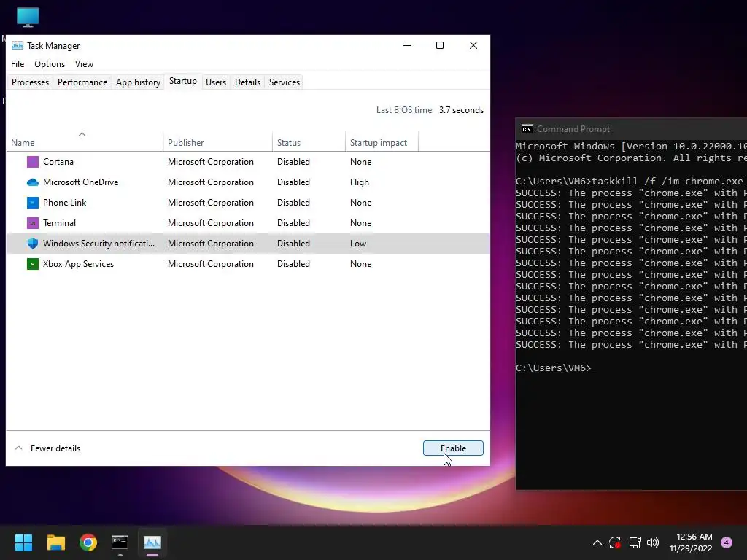Screen dimensions: 747x560
Task: Click the Last BIOS time value
Action: click(x=461, y=110)
